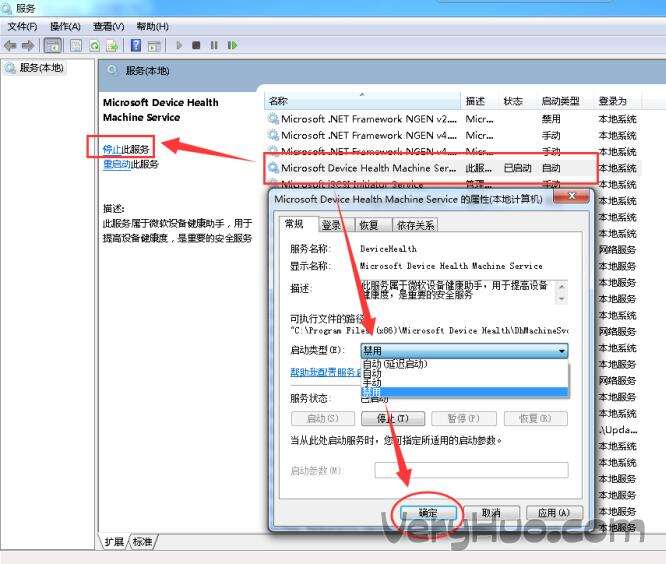Image resolution: width=666 pixels, height=564 pixels.
Task: Click the Export list toolbar icon
Action: 112,45
